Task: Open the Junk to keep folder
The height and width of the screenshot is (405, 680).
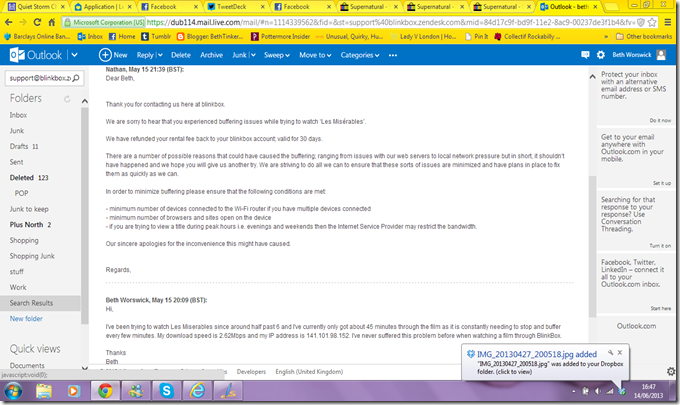Action: click(x=29, y=209)
